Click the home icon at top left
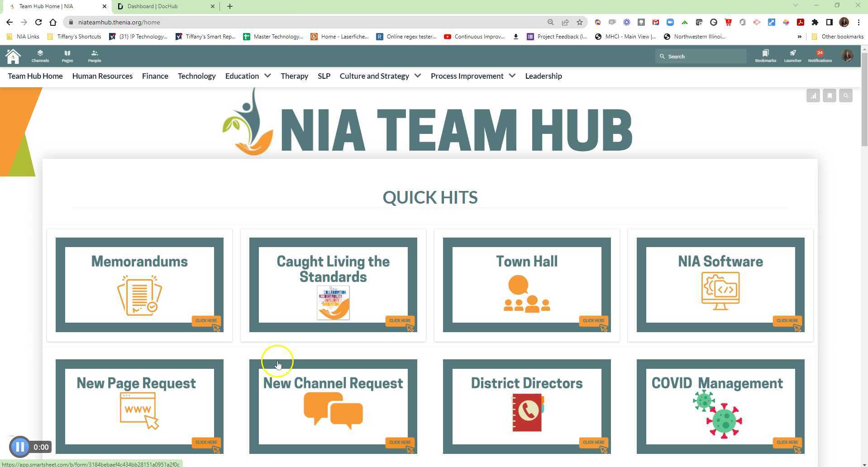 coord(13,56)
